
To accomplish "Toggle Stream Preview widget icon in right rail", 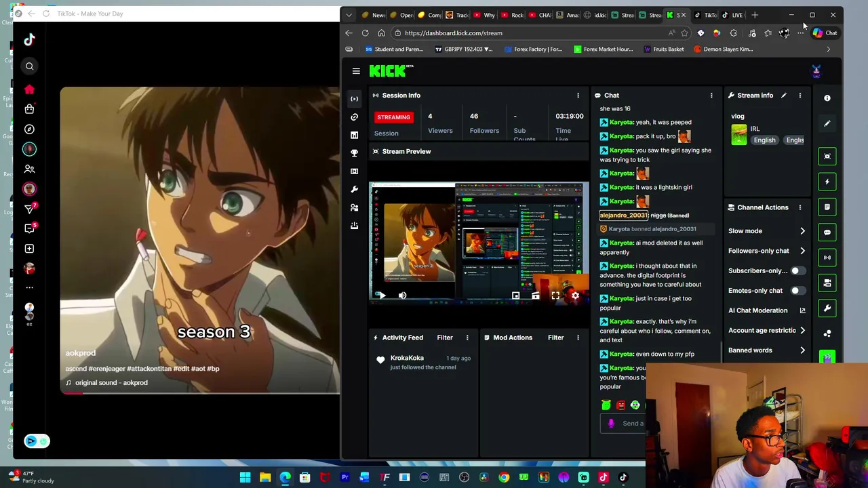I will (827, 157).
